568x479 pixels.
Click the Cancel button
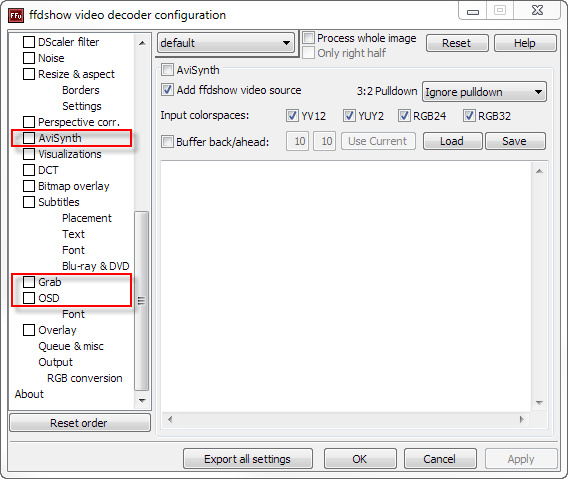(x=440, y=459)
